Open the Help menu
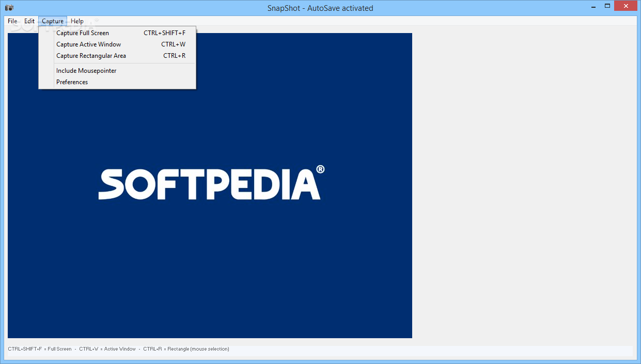The width and height of the screenshot is (641, 364). pos(77,21)
